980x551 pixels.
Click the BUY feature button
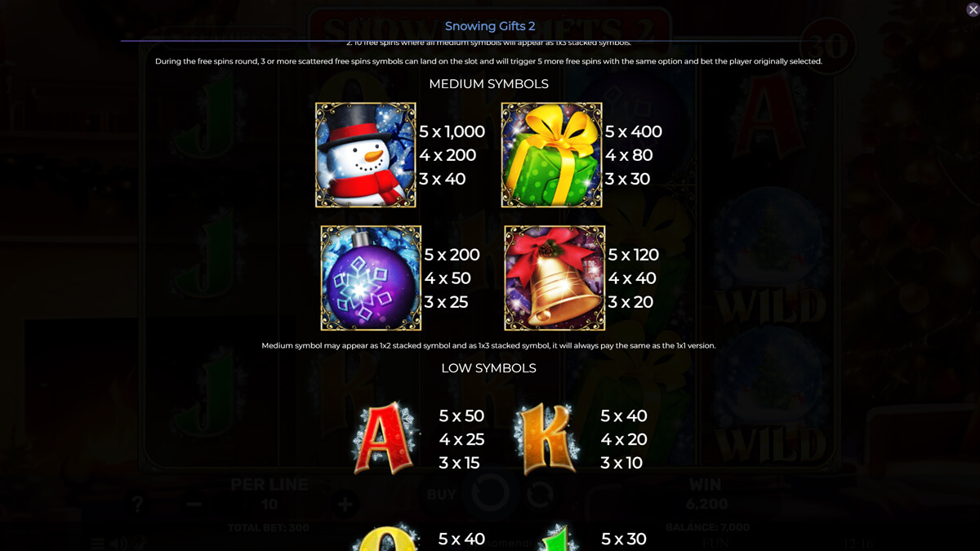click(442, 495)
